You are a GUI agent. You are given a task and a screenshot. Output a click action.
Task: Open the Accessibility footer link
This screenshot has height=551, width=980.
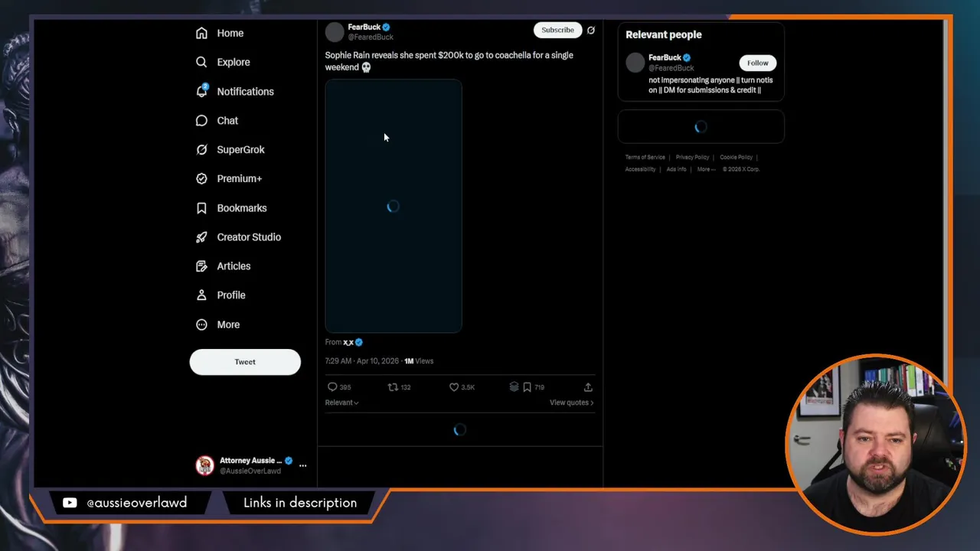[x=640, y=169]
